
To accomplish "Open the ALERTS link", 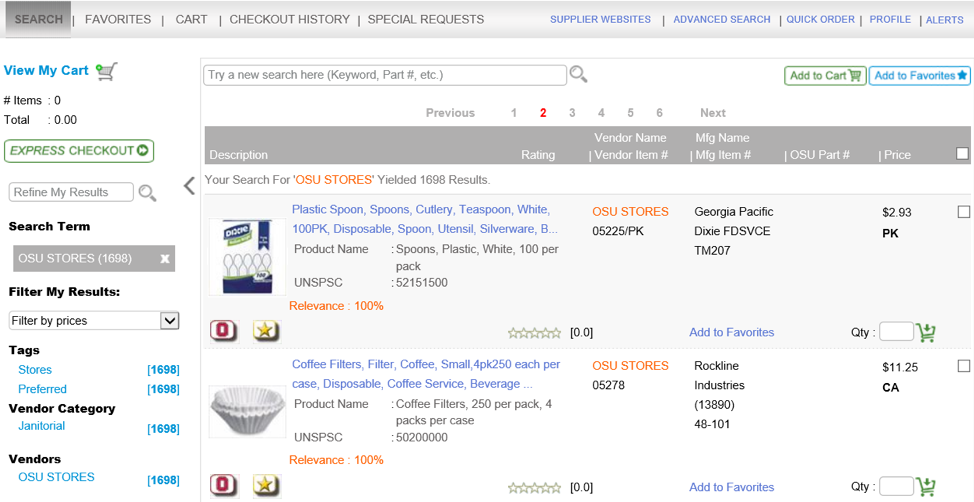I will pyautogui.click(x=945, y=20).
